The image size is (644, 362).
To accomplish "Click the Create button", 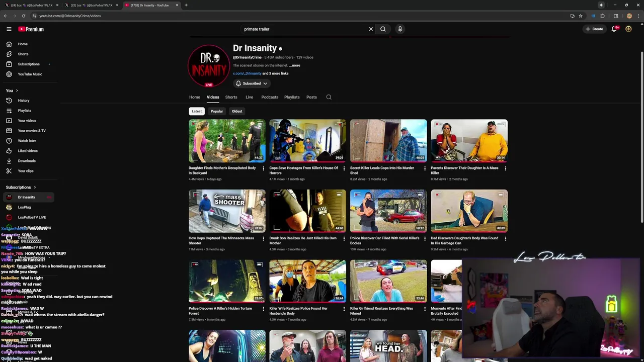I will click(x=594, y=29).
